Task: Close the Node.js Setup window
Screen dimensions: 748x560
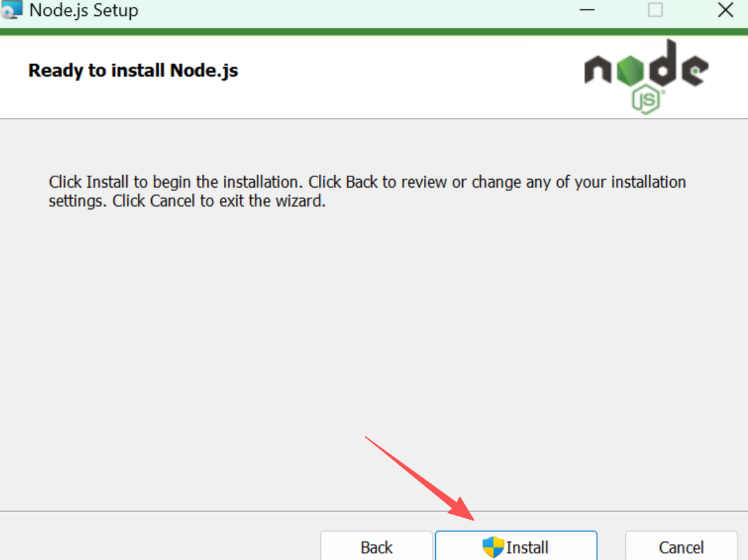Action: point(725,10)
